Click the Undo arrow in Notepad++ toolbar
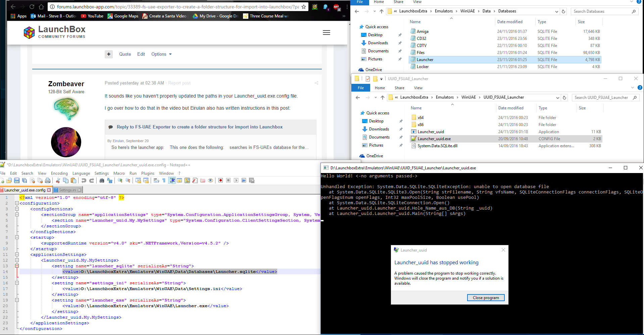Viewport: 644px width, 335px height. 84,180
